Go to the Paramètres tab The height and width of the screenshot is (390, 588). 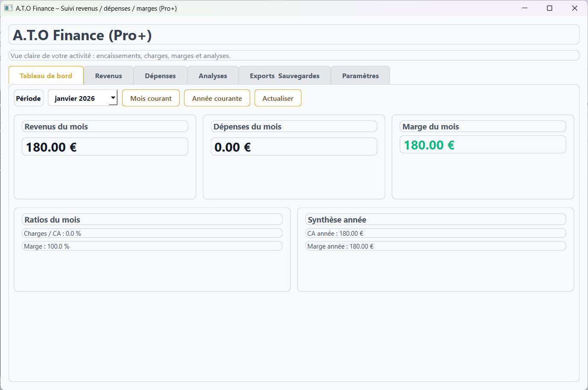tap(360, 75)
